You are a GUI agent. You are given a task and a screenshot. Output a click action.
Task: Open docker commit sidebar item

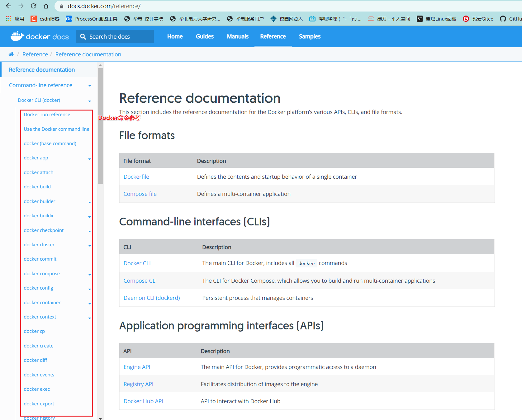[40, 259]
